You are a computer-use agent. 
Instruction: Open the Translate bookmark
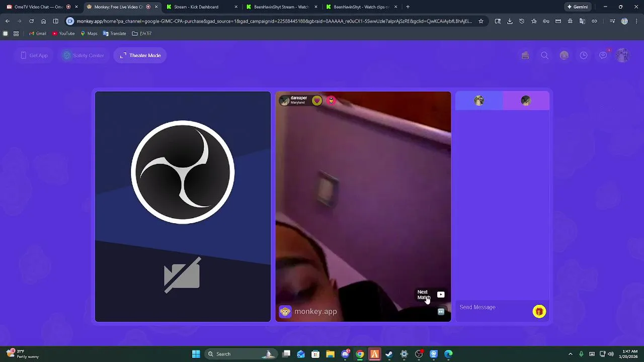tap(114, 33)
